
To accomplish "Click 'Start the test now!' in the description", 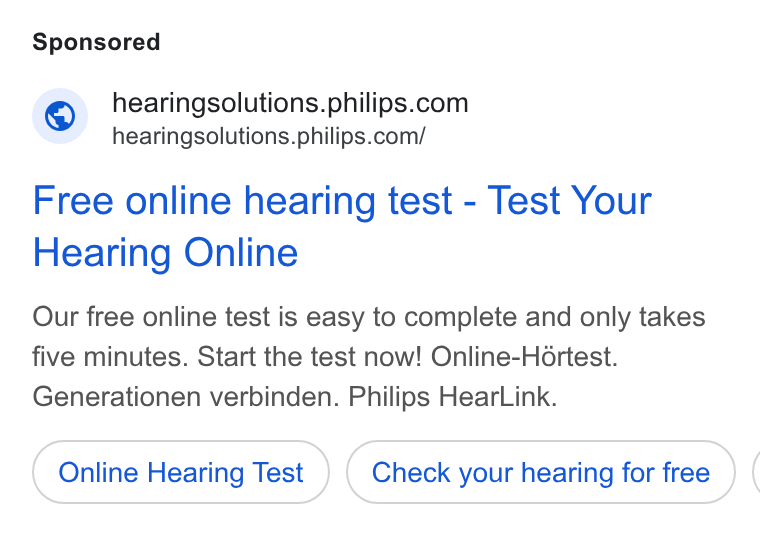I will 309,357.
